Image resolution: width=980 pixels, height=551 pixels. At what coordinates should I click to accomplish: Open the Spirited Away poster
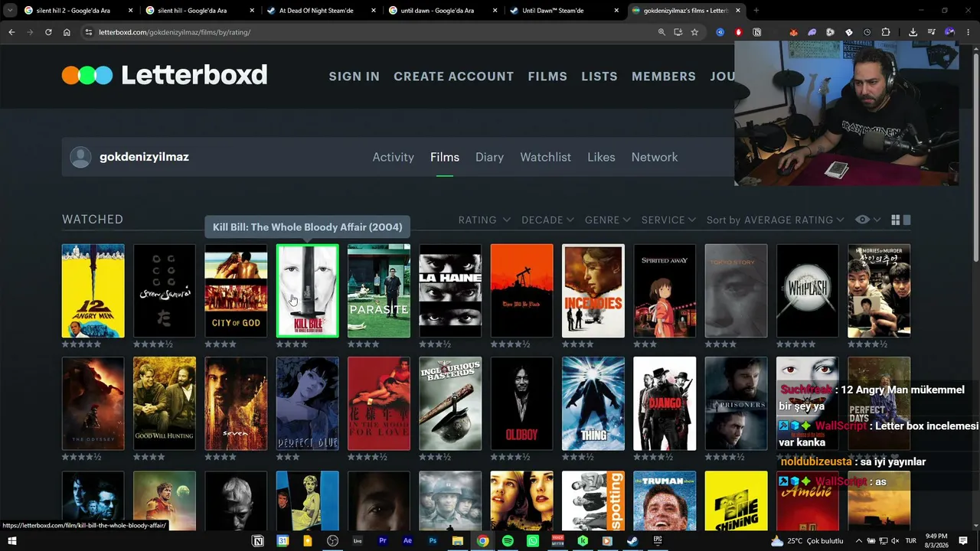665,291
